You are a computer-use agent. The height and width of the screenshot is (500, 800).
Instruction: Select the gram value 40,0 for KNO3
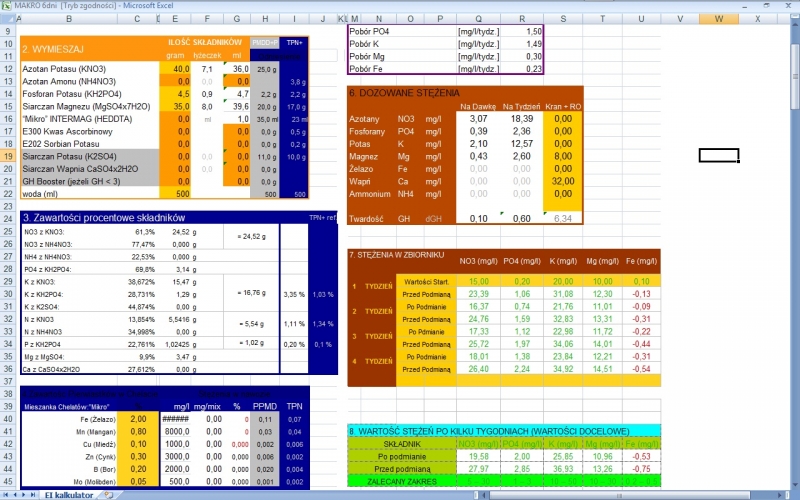click(175, 69)
